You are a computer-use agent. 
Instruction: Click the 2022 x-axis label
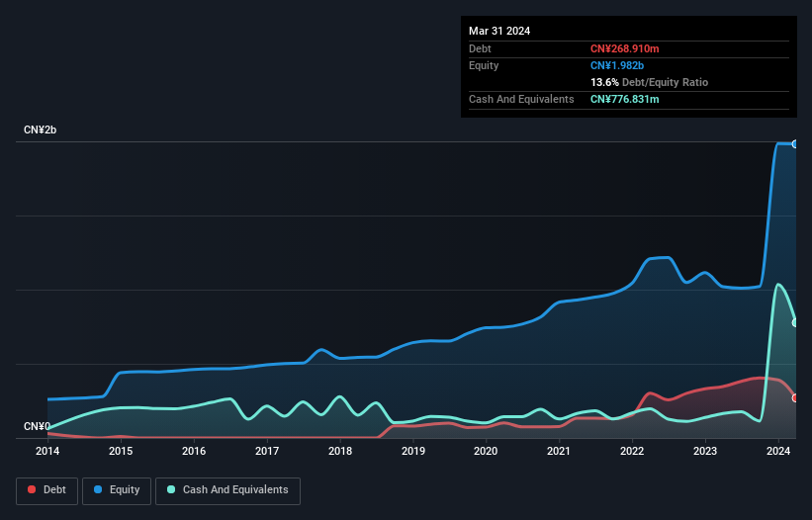[x=632, y=451]
